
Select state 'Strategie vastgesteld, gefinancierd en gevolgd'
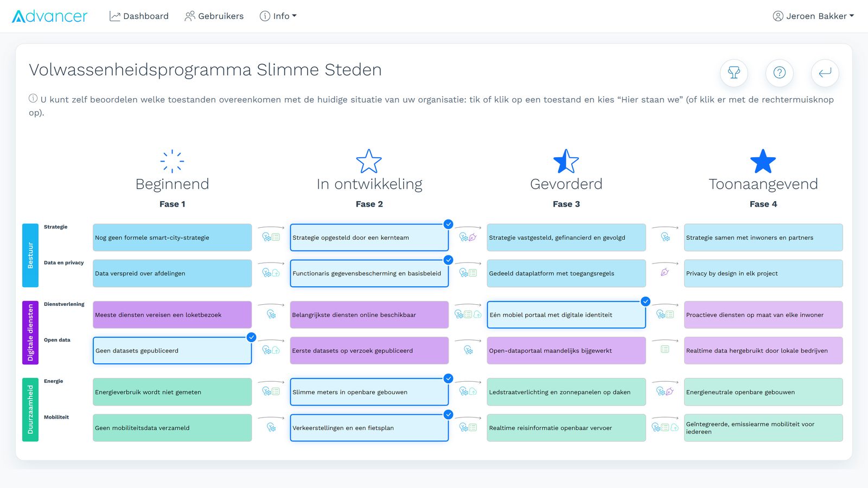pos(566,237)
